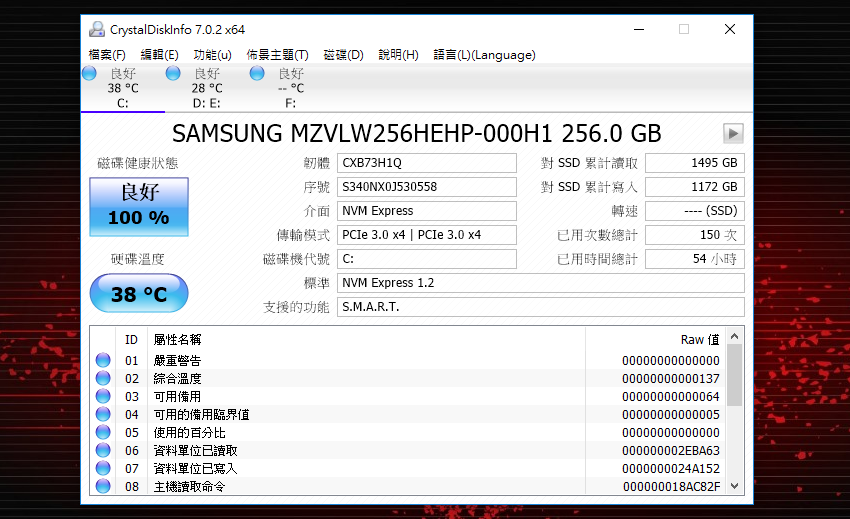Viewport: 850px width, 519px height.
Task: Select the 可用的備用臨界值 attribute row
Action: [408, 414]
